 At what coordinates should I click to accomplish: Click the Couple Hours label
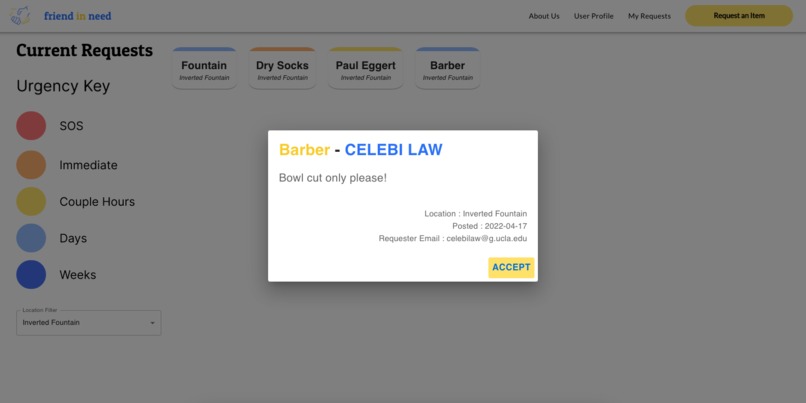pyautogui.click(x=97, y=202)
